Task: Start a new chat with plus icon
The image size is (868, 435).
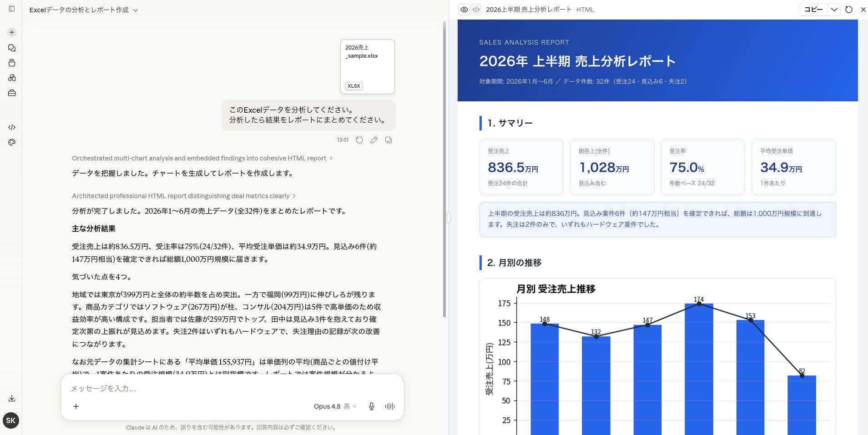Action: click(12, 32)
